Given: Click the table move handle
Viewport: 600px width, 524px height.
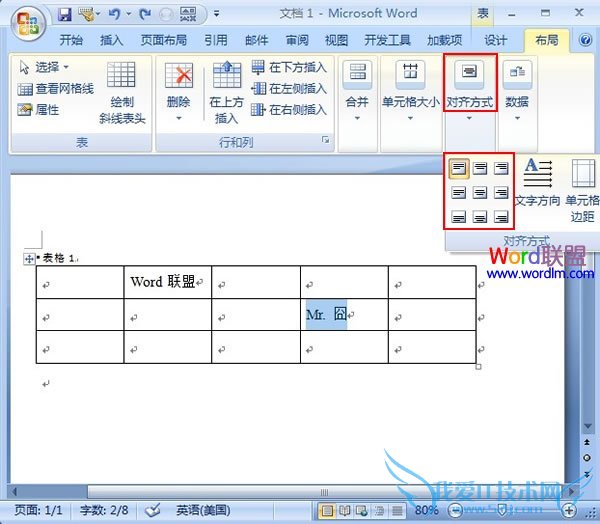Looking at the screenshot, I should 29,259.
